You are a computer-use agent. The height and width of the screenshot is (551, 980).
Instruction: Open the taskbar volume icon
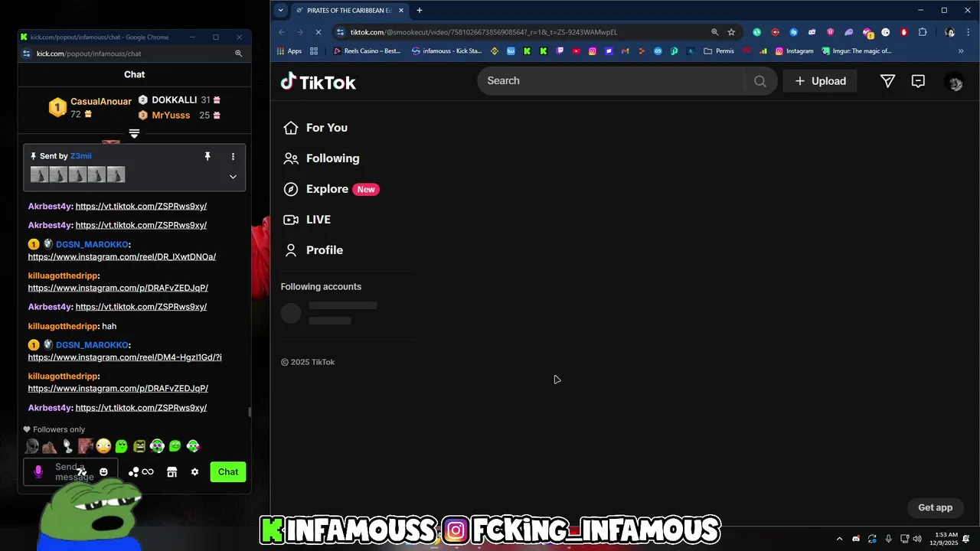917,539
